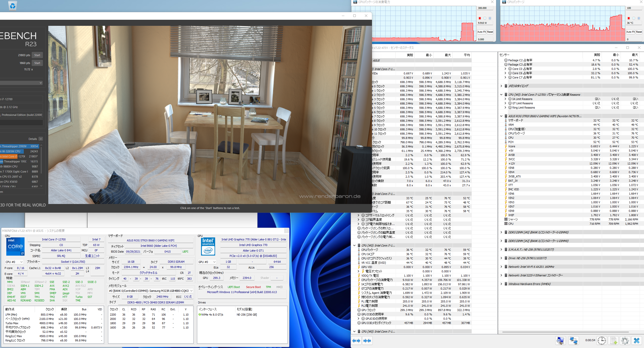Click Reset in the power graph window

(490, 32)
